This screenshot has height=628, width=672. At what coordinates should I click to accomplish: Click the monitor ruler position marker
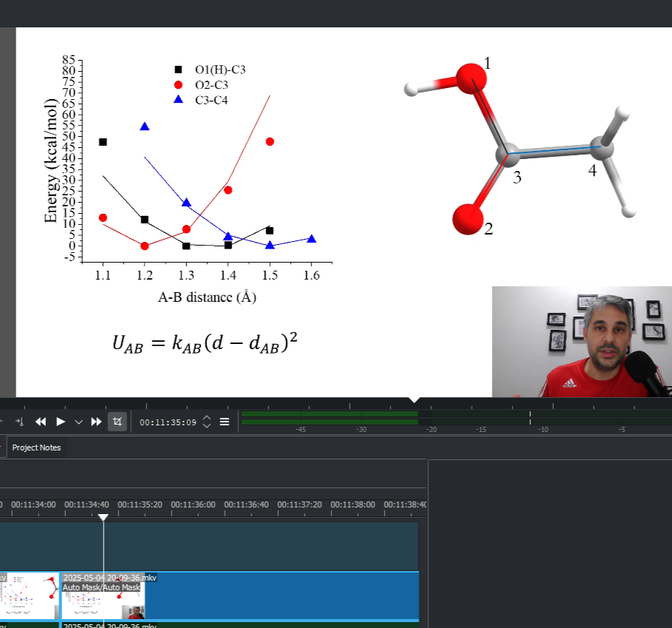pyautogui.click(x=415, y=402)
